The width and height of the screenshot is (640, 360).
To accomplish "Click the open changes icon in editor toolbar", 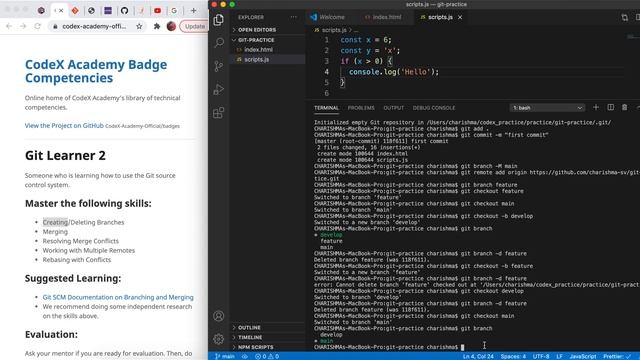I will (x=625, y=17).
